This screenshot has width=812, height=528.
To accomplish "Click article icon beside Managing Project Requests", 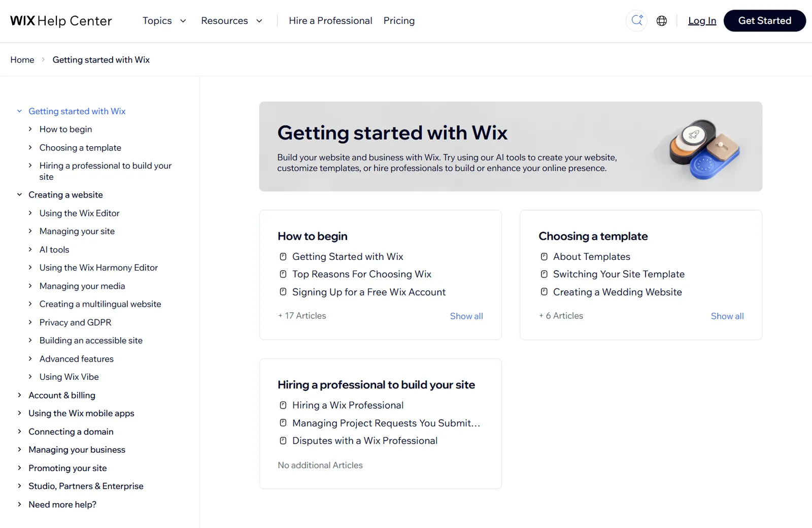I will coord(283,423).
